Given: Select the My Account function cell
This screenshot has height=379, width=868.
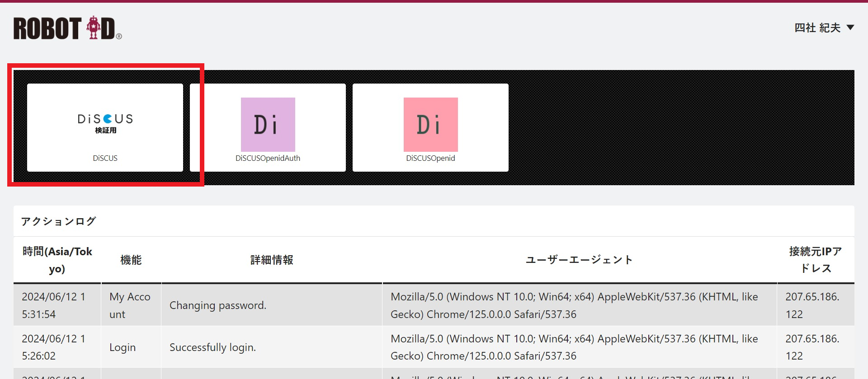Looking at the screenshot, I should pyautogui.click(x=131, y=305).
